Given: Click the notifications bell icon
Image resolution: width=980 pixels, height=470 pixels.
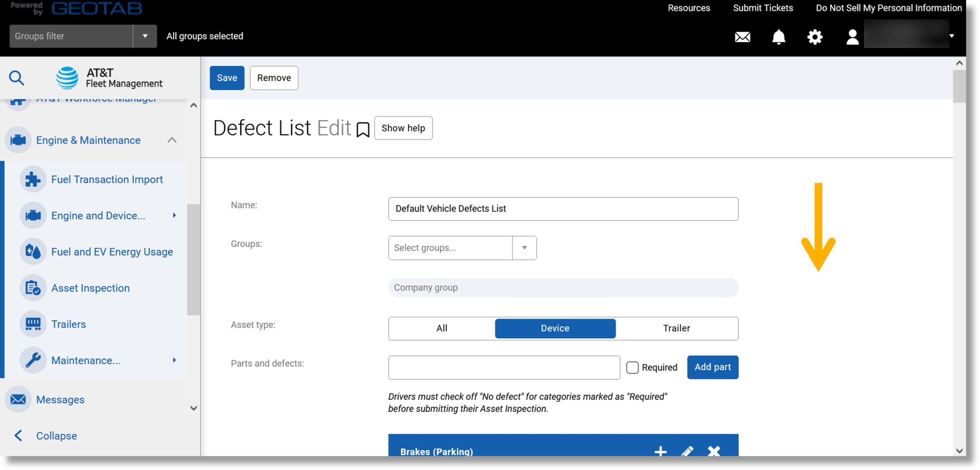Looking at the screenshot, I should [x=779, y=36].
